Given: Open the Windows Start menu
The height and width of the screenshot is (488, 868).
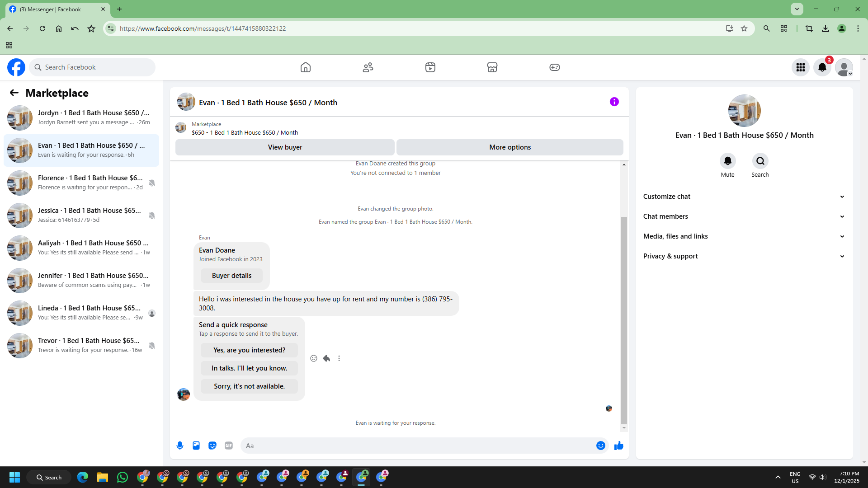Looking at the screenshot, I should coord(14,477).
